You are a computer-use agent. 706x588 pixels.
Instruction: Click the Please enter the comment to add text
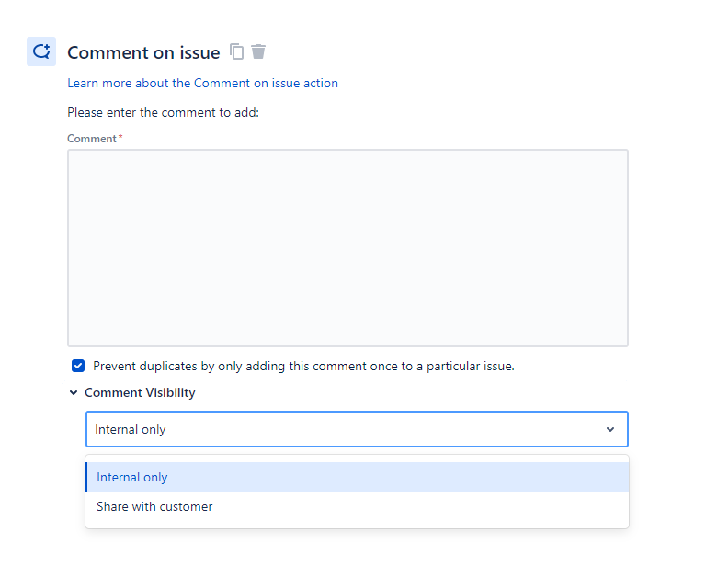[163, 112]
